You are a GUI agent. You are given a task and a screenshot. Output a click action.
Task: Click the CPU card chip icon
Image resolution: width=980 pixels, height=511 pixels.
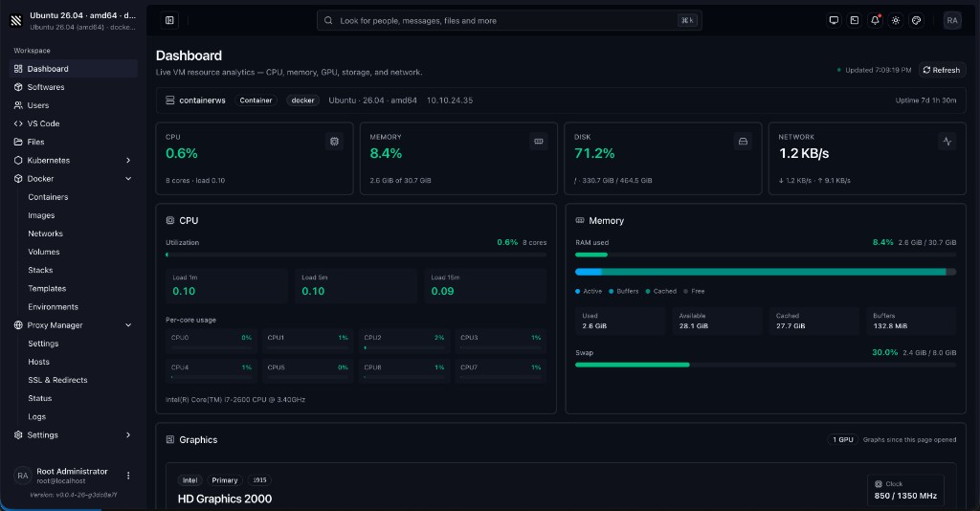(334, 142)
